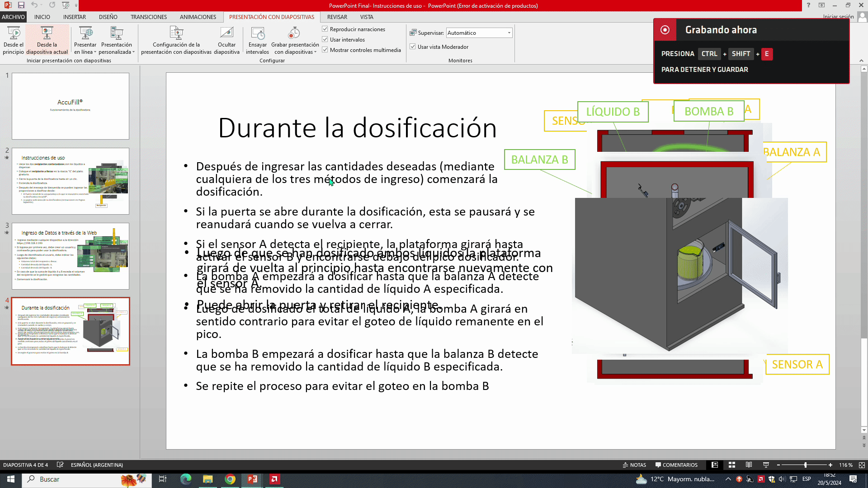Select slide 2 thumbnail Instrucciones de uso
868x488 pixels.
[71, 181]
